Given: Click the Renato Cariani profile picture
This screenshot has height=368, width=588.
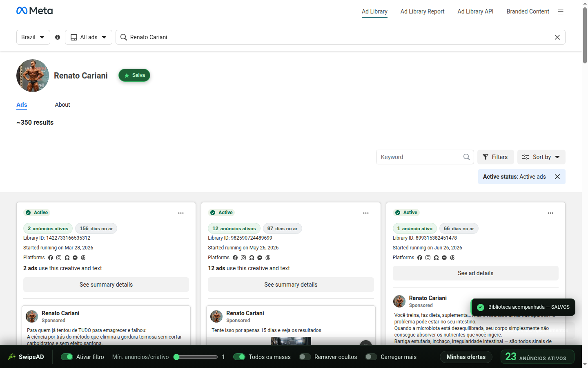Looking at the screenshot, I should tap(33, 76).
